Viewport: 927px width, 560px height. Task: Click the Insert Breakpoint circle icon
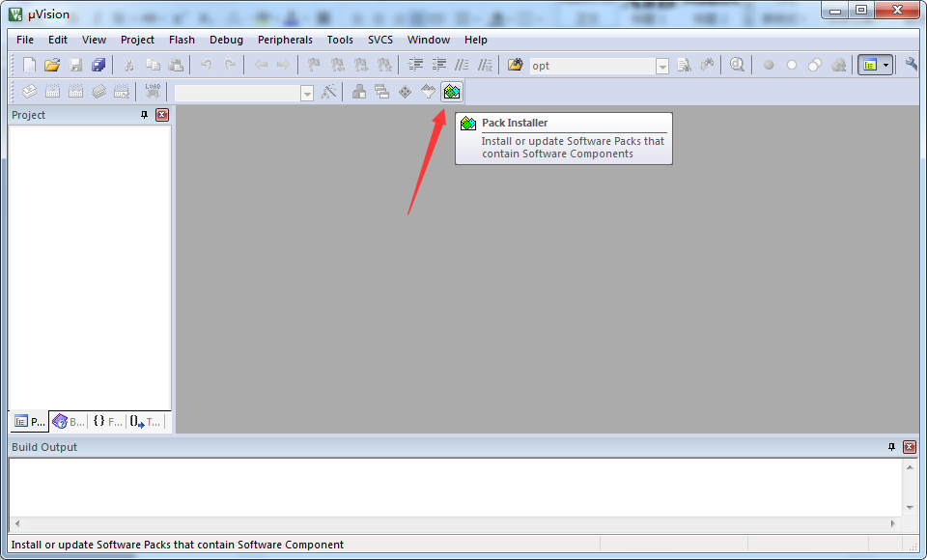pyautogui.click(x=769, y=65)
